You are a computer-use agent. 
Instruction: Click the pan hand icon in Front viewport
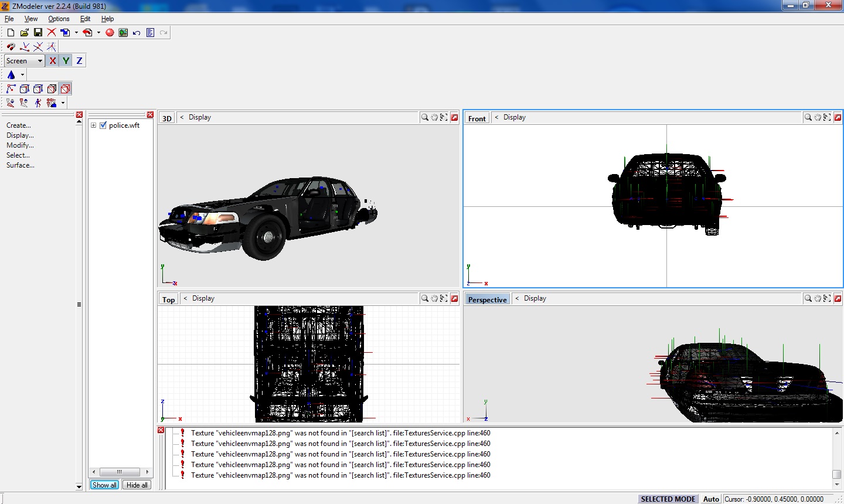[818, 118]
